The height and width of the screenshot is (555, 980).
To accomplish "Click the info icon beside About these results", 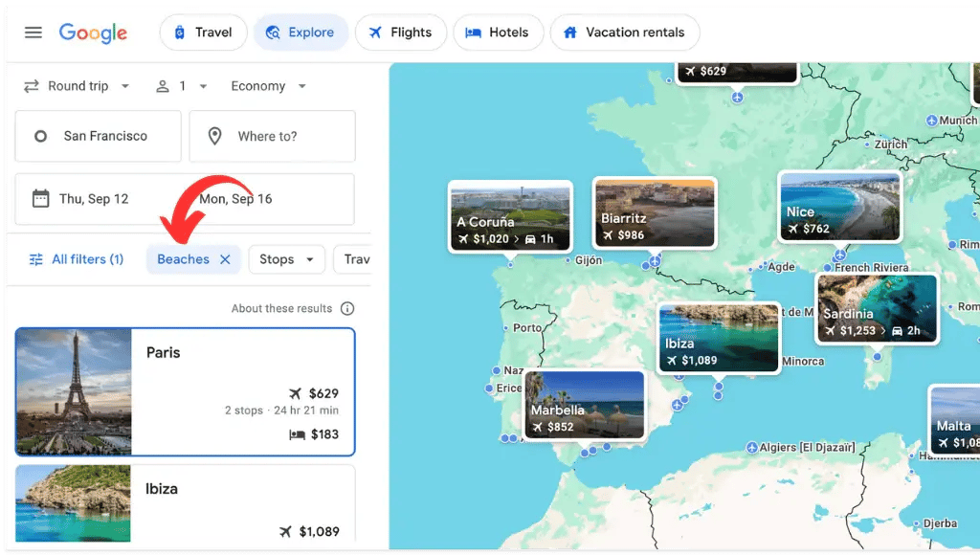I will [347, 309].
